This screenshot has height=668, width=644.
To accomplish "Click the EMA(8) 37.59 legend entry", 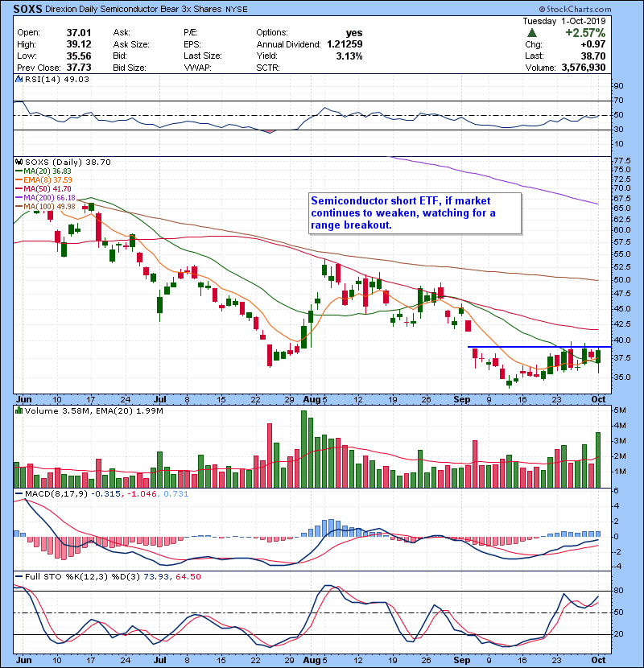I will [43, 180].
